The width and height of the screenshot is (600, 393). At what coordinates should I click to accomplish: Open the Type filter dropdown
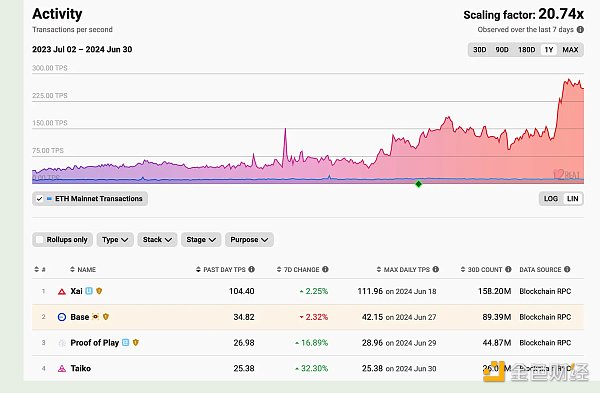click(x=115, y=240)
